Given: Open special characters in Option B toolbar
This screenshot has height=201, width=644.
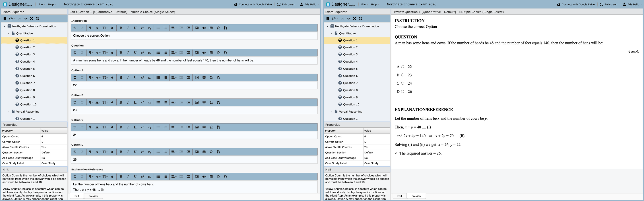Looking at the screenshot, I should tap(211, 102).
